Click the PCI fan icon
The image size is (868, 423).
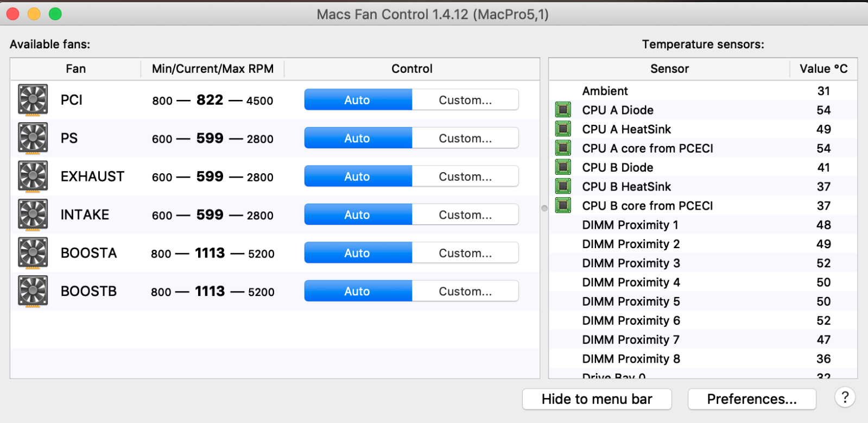(33, 100)
